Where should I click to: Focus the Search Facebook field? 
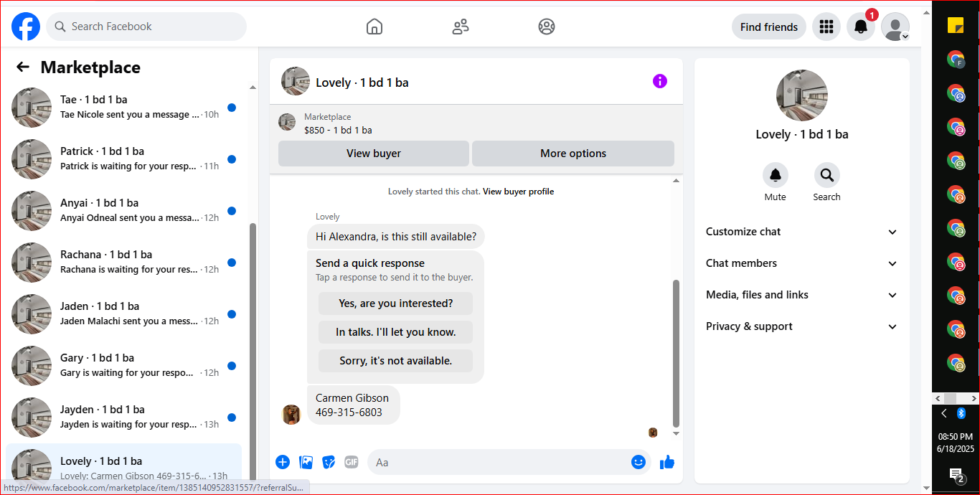point(146,27)
